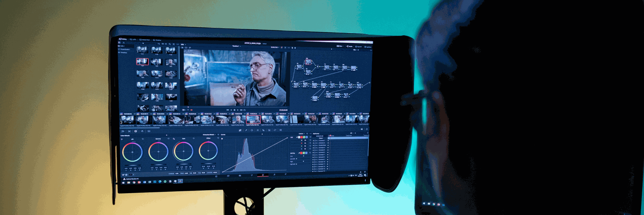The width and height of the screenshot is (644, 215).
Task: Toggle the Loop playback icon
Action: click(x=245, y=110)
